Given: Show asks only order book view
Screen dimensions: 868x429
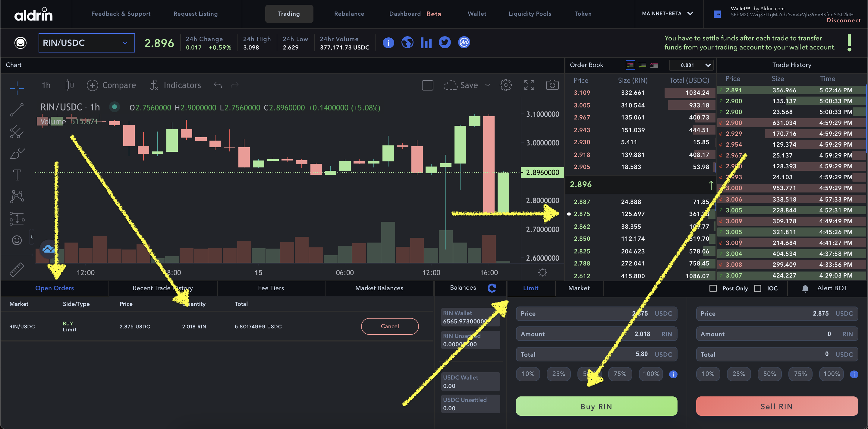Looking at the screenshot, I should (x=654, y=65).
